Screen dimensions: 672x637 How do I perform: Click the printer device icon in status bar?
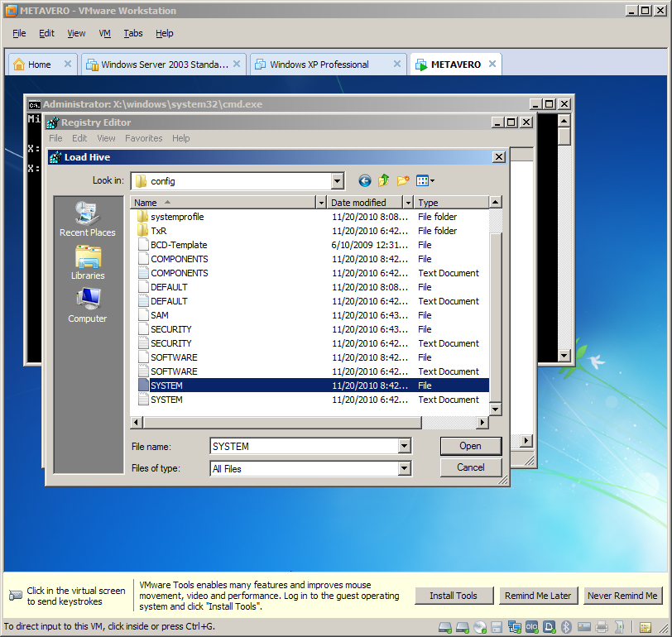pyautogui.click(x=602, y=626)
